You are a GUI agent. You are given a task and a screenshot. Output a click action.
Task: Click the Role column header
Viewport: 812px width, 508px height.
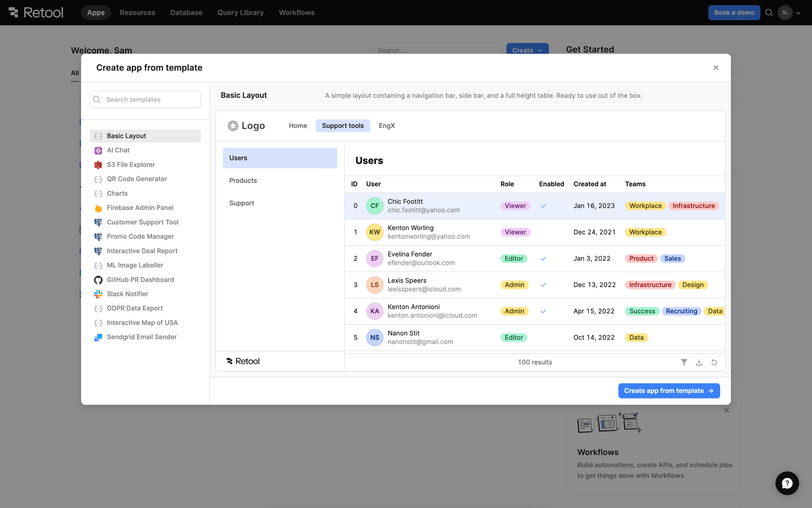[507, 184]
